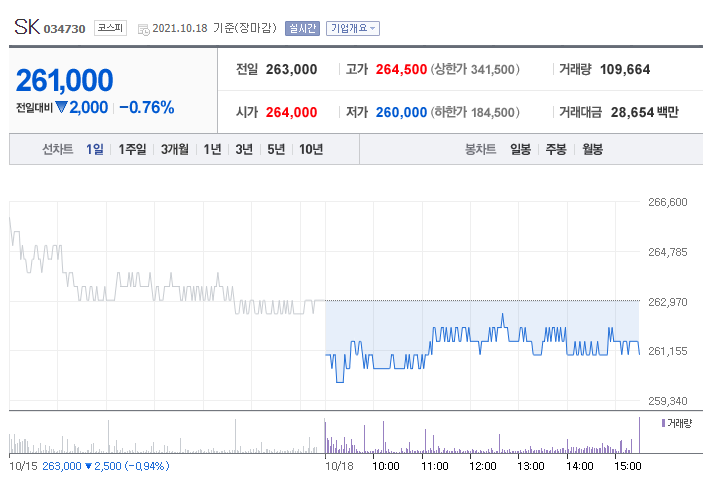Select the 1일 line chart tab

point(95,149)
